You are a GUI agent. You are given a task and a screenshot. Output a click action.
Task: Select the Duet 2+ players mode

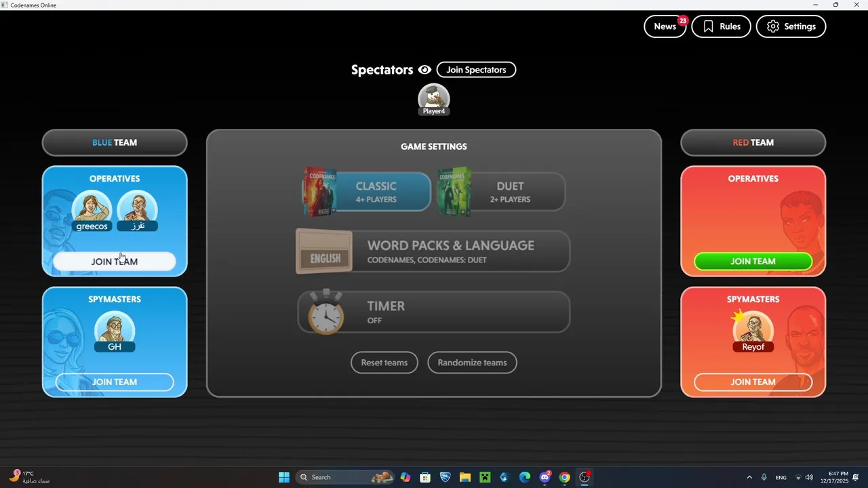(502, 192)
